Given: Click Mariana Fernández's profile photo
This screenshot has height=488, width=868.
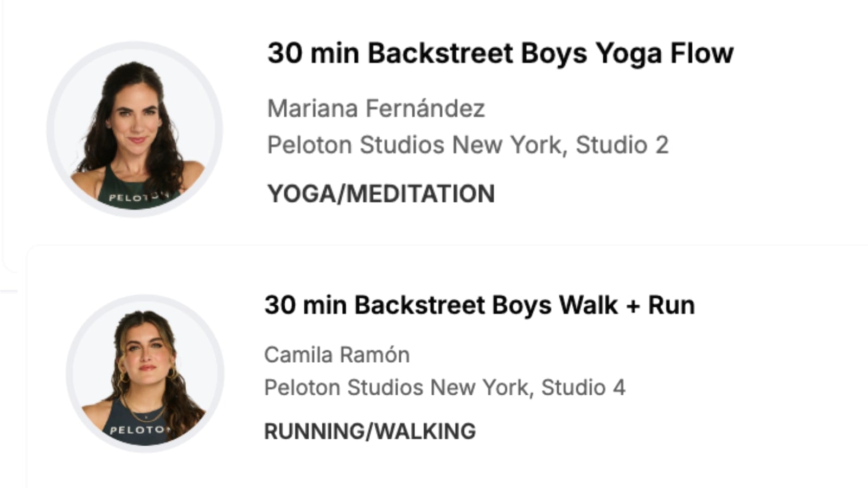Looking at the screenshot, I should click(135, 129).
